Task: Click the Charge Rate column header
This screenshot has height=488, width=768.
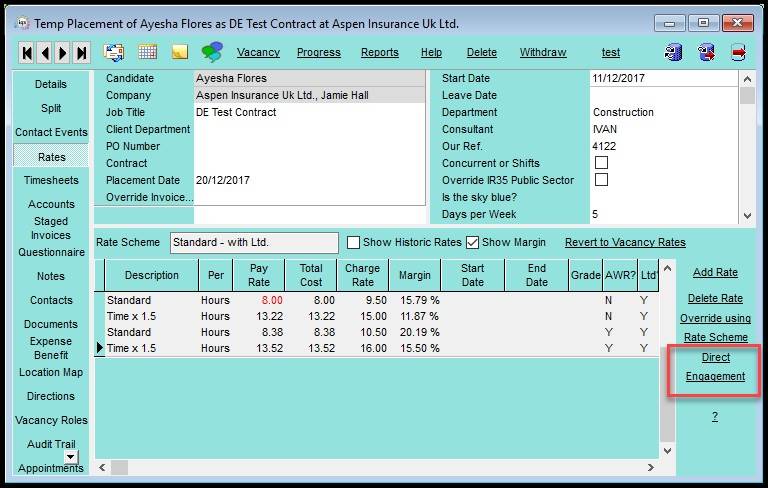Action: click(x=362, y=275)
